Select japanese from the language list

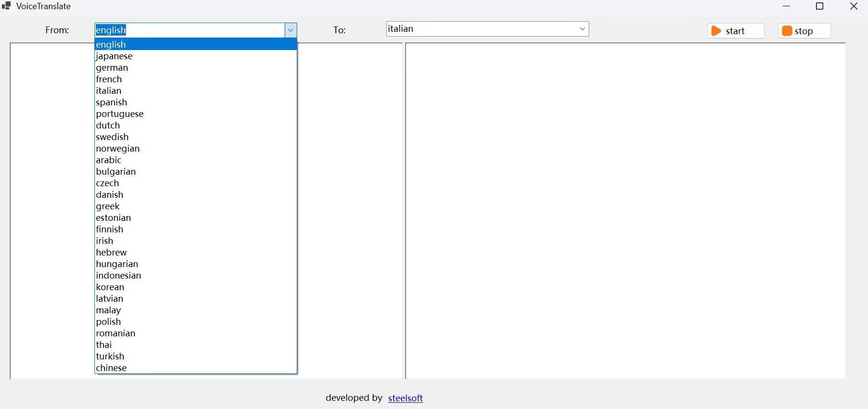click(196, 56)
